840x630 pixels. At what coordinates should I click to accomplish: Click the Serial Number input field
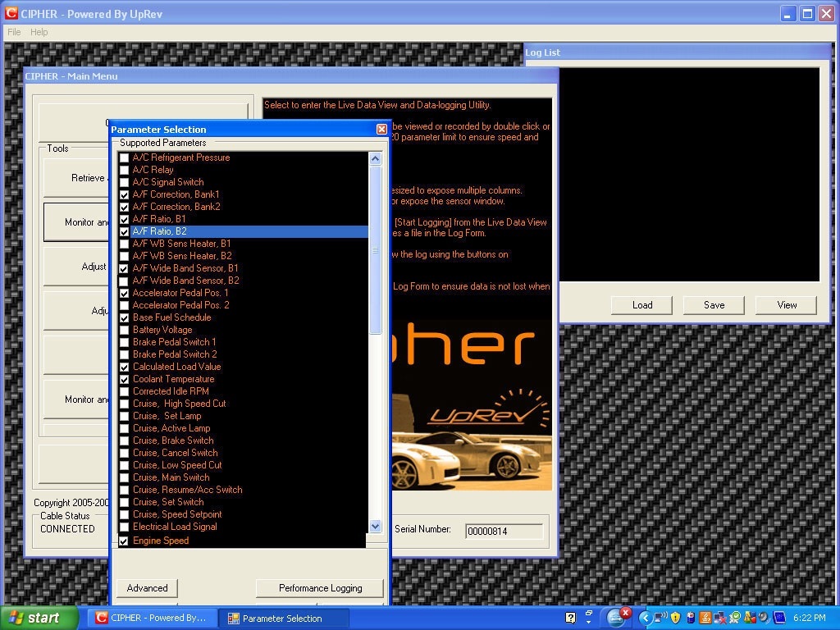pyautogui.click(x=504, y=532)
